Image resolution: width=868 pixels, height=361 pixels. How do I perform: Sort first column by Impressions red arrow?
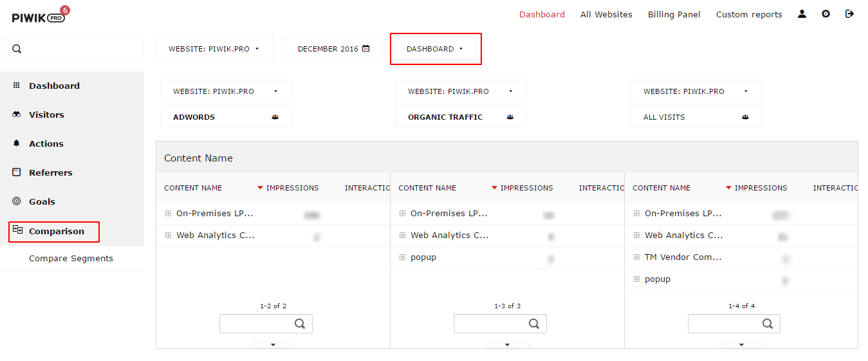pos(260,188)
